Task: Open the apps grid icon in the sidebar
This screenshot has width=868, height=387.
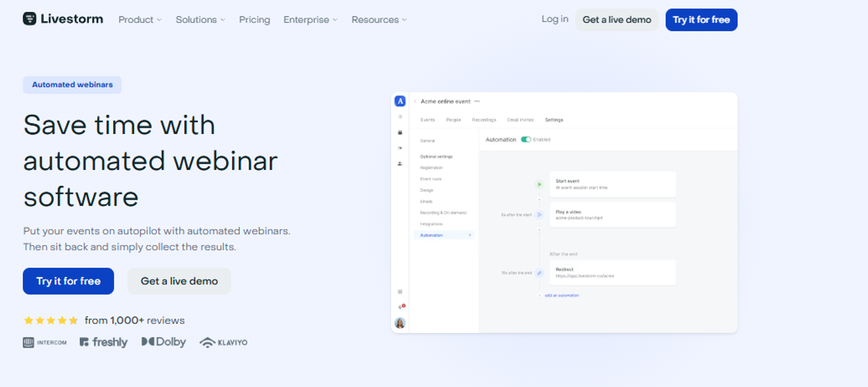Action: pyautogui.click(x=400, y=292)
